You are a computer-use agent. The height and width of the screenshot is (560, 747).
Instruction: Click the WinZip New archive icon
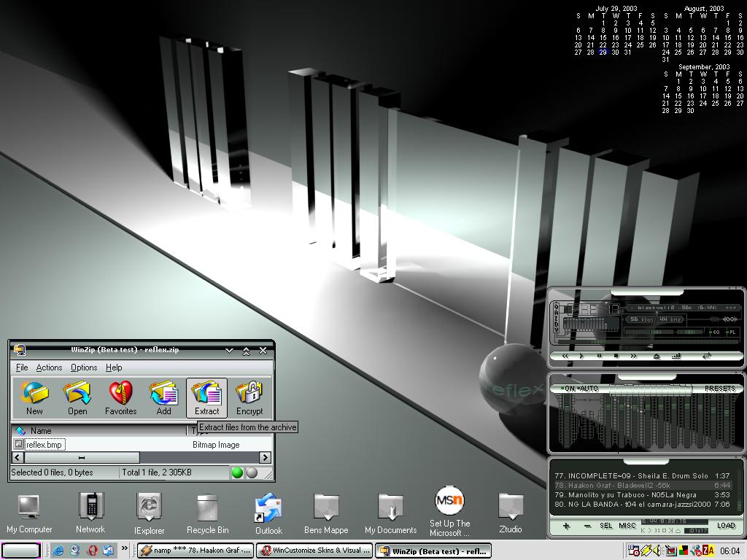coord(34,393)
